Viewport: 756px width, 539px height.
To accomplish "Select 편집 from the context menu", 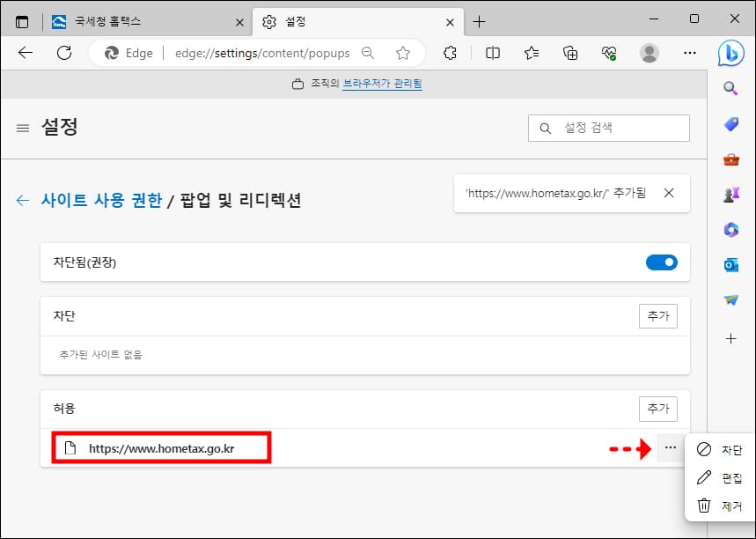I will pos(729,477).
